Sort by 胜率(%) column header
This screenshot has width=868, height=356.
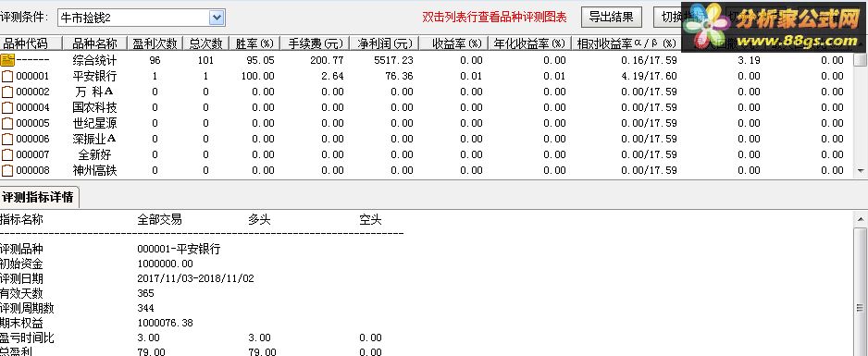coord(254,43)
